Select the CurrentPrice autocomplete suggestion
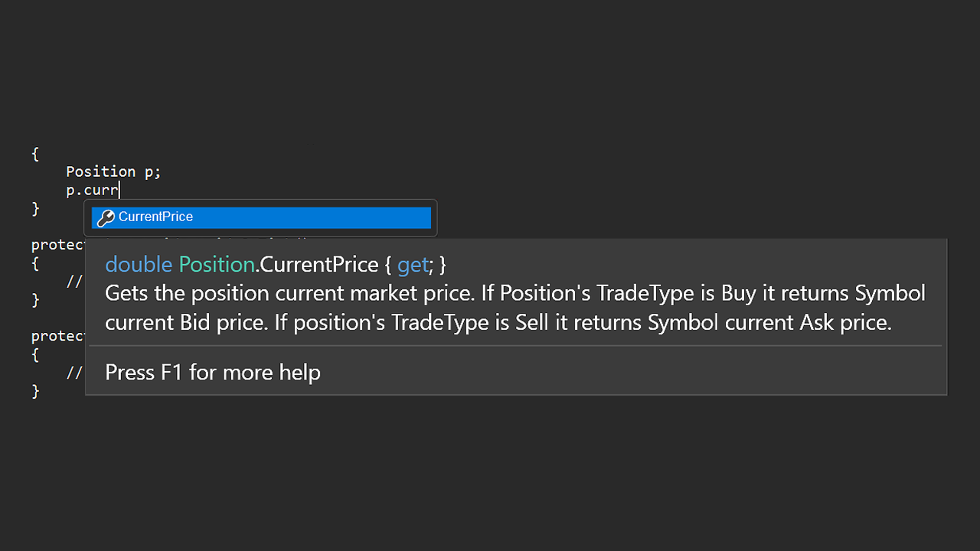The width and height of the screenshot is (980, 551). [261, 218]
